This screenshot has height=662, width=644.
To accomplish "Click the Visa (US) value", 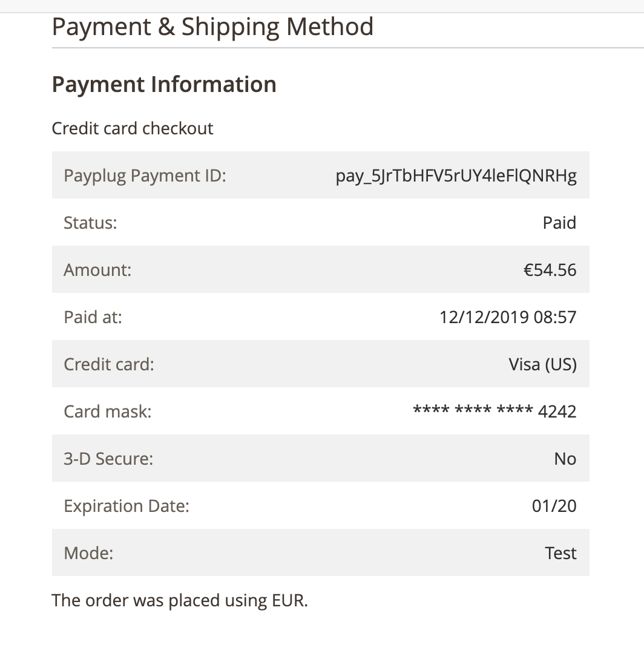I will [543, 364].
